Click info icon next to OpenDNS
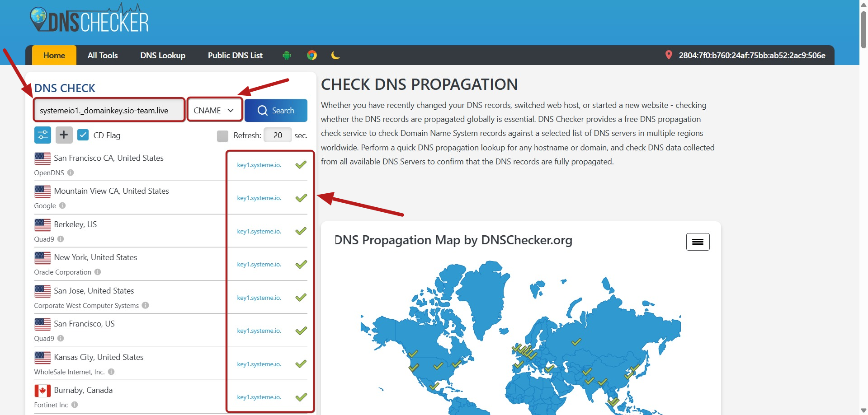The image size is (868, 415). [71, 173]
